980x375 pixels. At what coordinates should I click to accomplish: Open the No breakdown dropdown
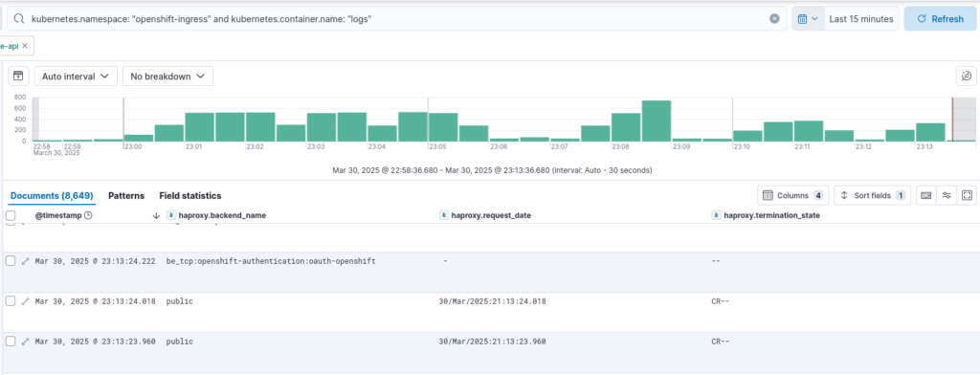coord(167,77)
